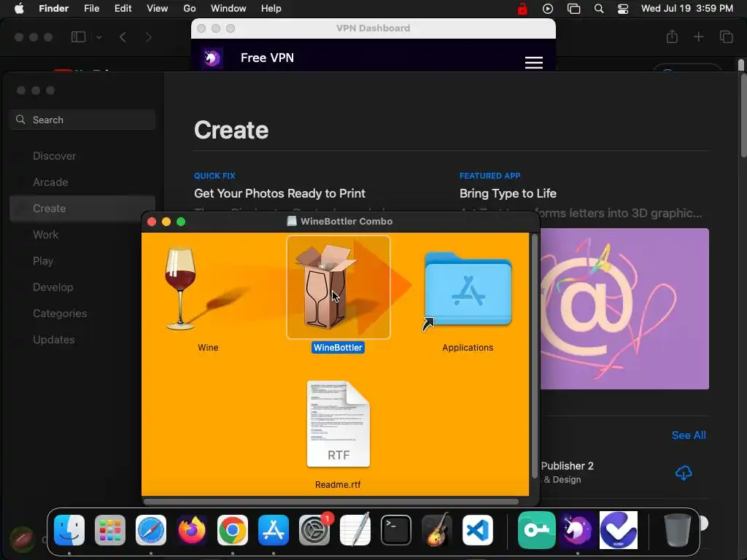Open Bring Type to Life feature
Screen dimensions: 747x560
[x=508, y=193]
